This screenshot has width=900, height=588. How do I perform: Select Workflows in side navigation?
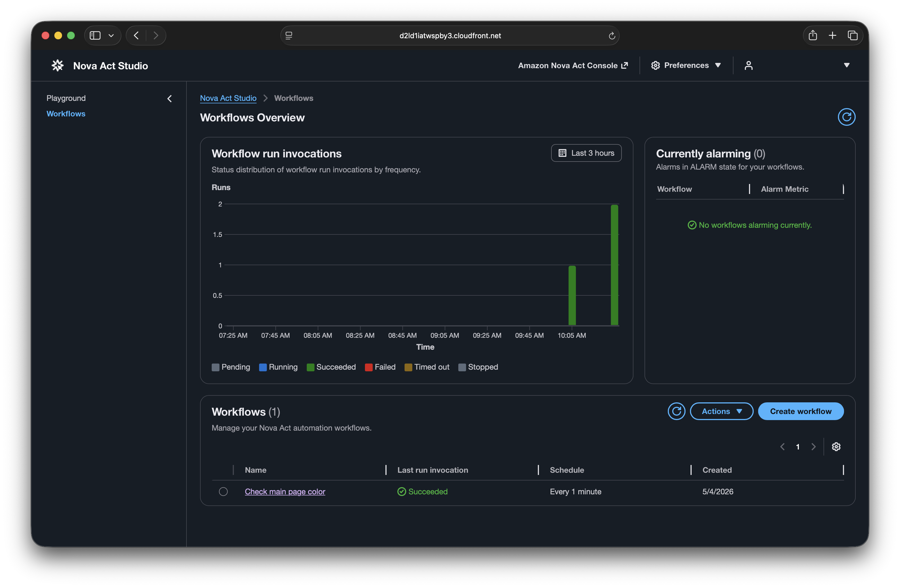pyautogui.click(x=66, y=113)
